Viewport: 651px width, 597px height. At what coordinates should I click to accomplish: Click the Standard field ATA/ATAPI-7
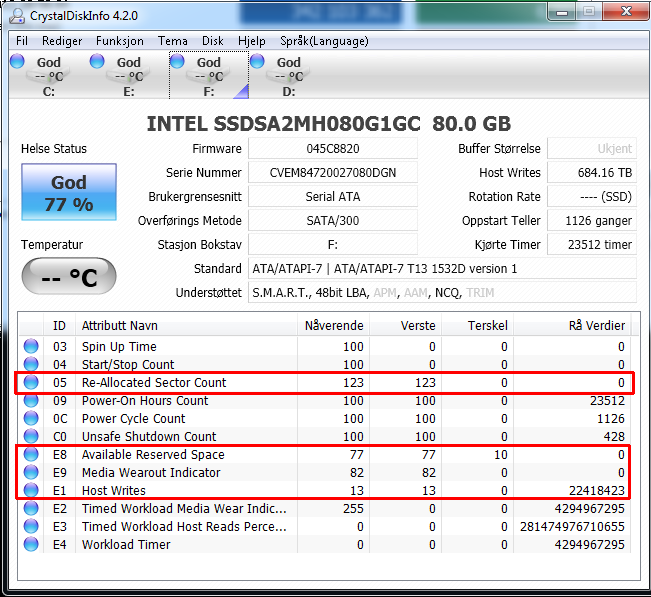tap(442, 269)
